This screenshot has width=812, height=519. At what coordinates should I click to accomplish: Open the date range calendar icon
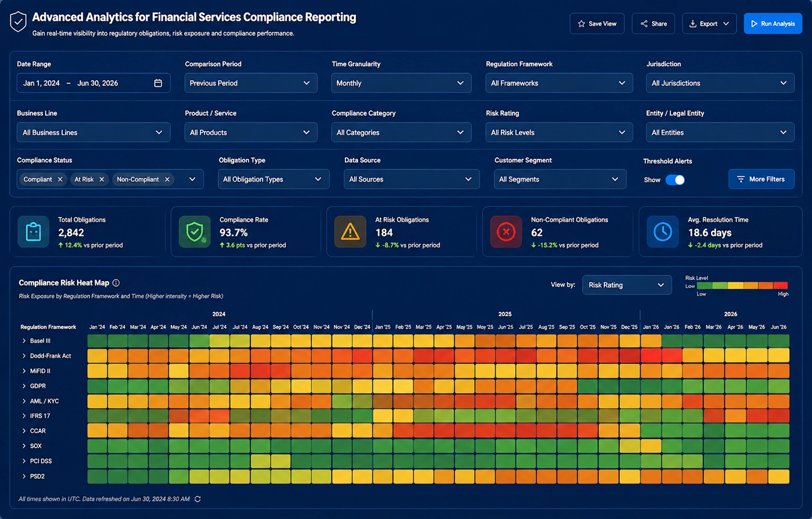(x=158, y=83)
